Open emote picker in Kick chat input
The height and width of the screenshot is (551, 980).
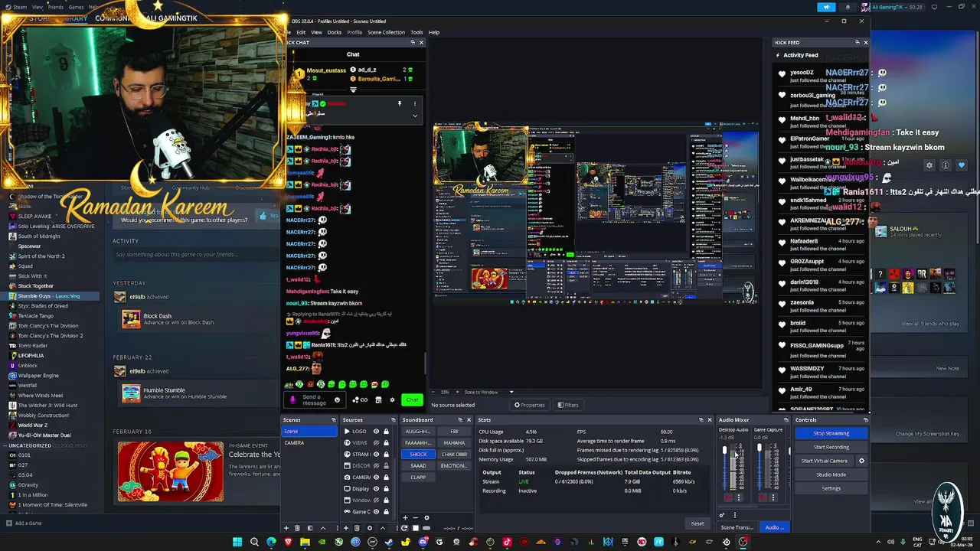[x=337, y=399]
